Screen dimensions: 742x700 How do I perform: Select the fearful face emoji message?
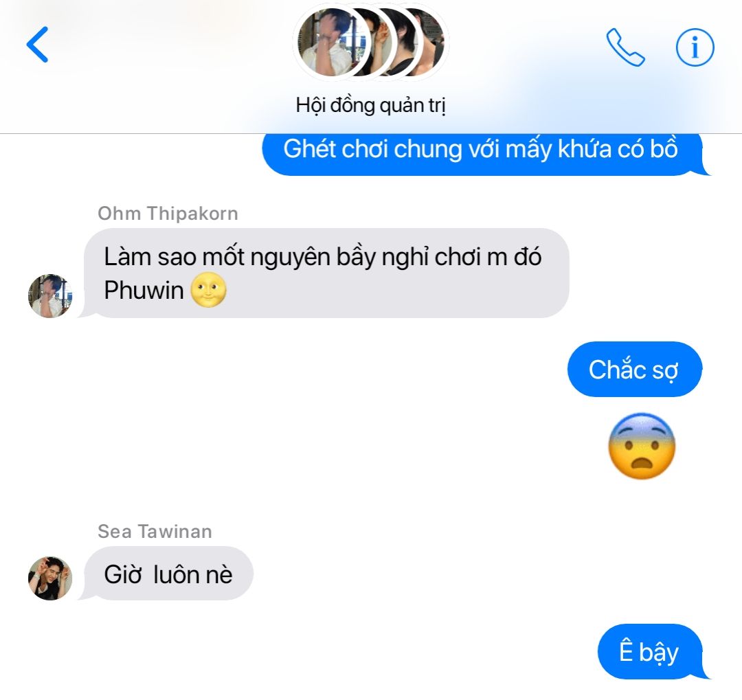pos(642,446)
